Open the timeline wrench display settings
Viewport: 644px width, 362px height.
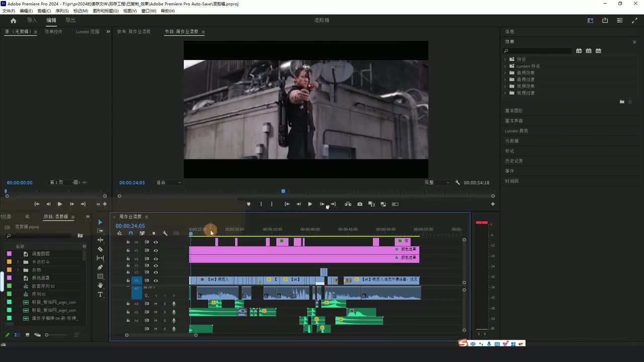coord(165,233)
